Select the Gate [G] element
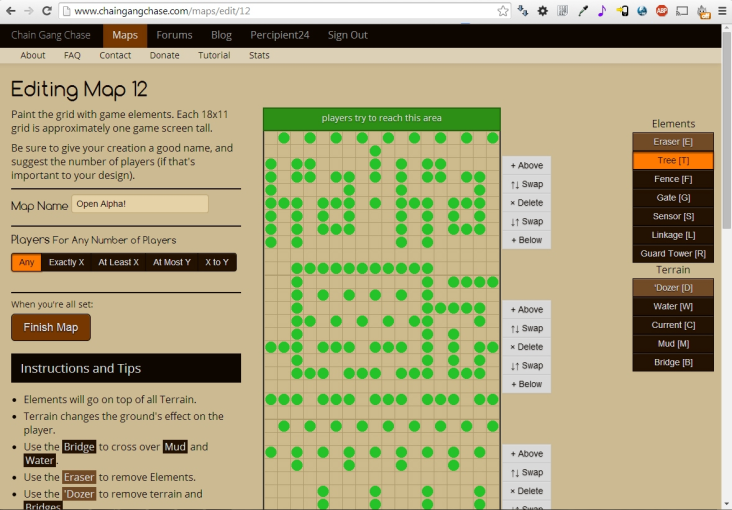732x510 pixels. coord(673,198)
